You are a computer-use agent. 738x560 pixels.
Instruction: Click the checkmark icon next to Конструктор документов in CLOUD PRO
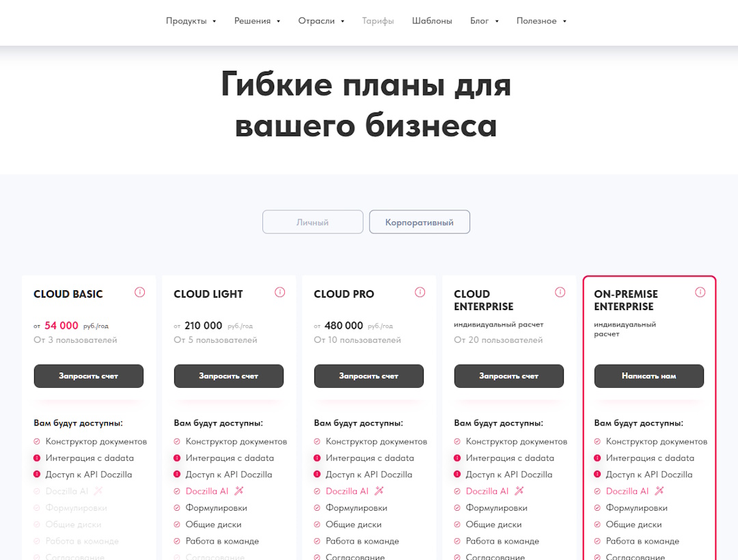pyautogui.click(x=317, y=441)
